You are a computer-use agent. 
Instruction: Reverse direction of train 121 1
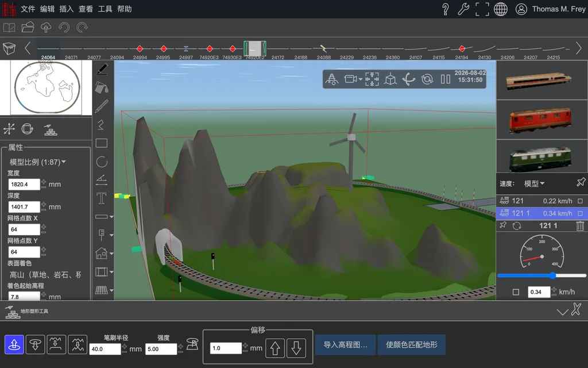517,226
